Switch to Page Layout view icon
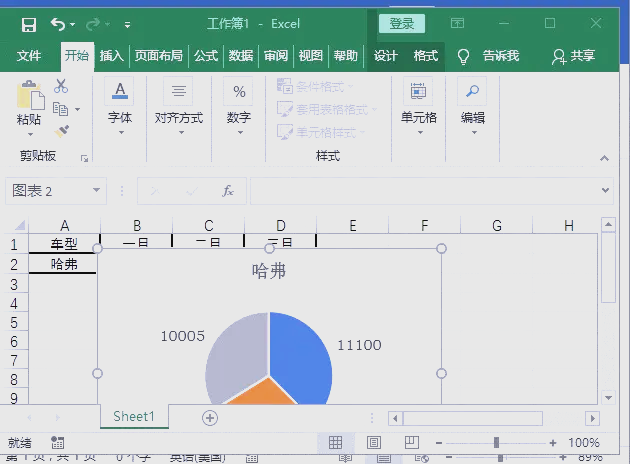 click(x=374, y=443)
